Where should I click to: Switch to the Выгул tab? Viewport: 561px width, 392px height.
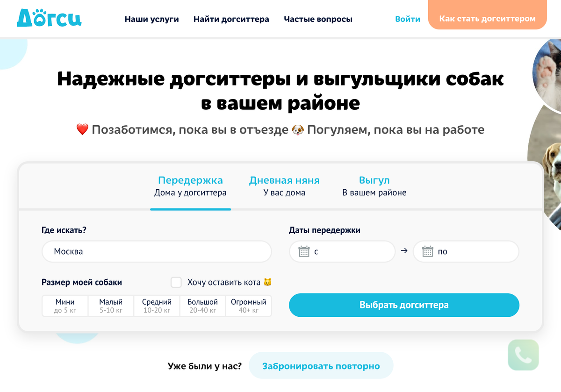pyautogui.click(x=374, y=186)
